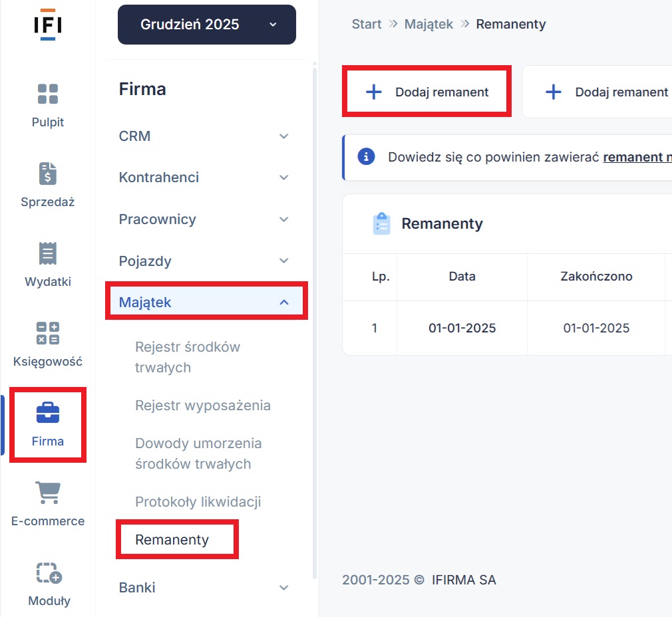Open the Sprzedaż invoice icon
Image resolution: width=672 pixels, height=617 pixels.
point(48,174)
